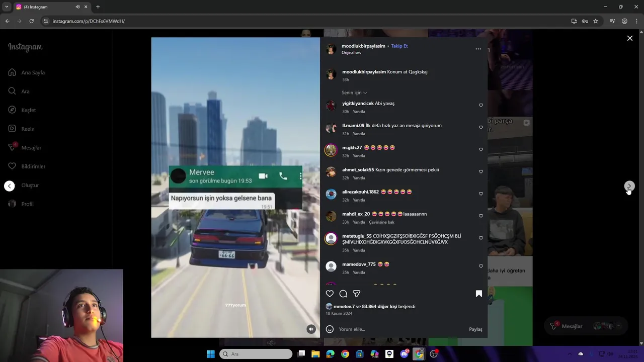Open metetuglu_55 commenter profile
Image resolution: width=644 pixels, height=362 pixels.
[x=357, y=236]
